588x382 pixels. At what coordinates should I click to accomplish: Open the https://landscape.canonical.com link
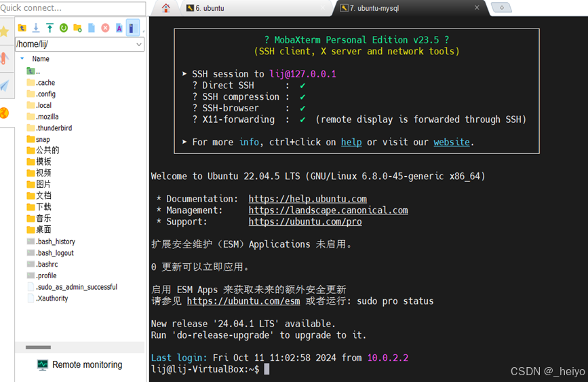[328, 210]
